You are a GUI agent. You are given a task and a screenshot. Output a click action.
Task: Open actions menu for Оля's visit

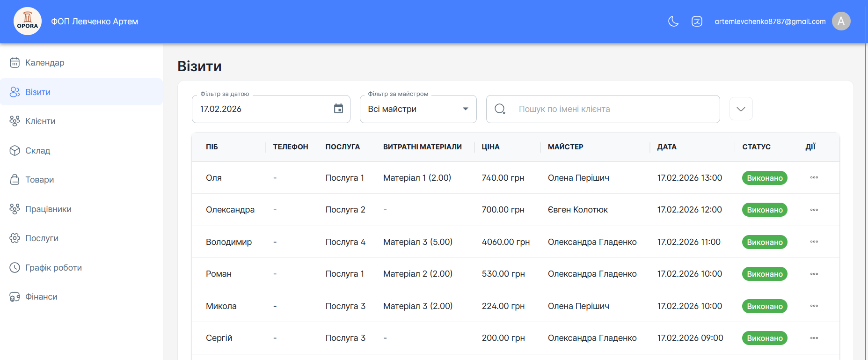point(814,177)
